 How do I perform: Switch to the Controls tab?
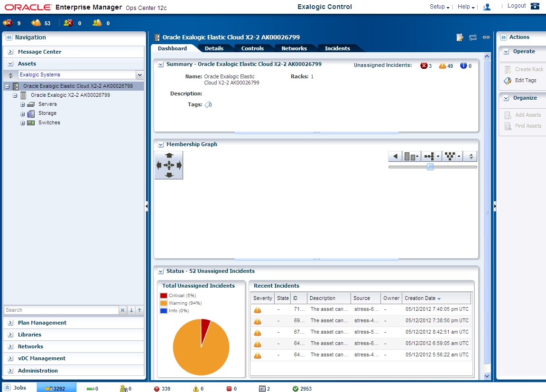pos(252,48)
